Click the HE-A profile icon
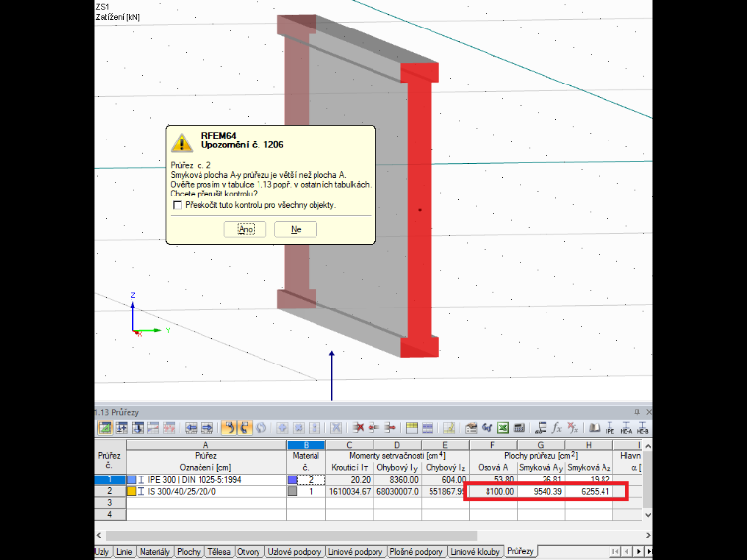 point(626,428)
